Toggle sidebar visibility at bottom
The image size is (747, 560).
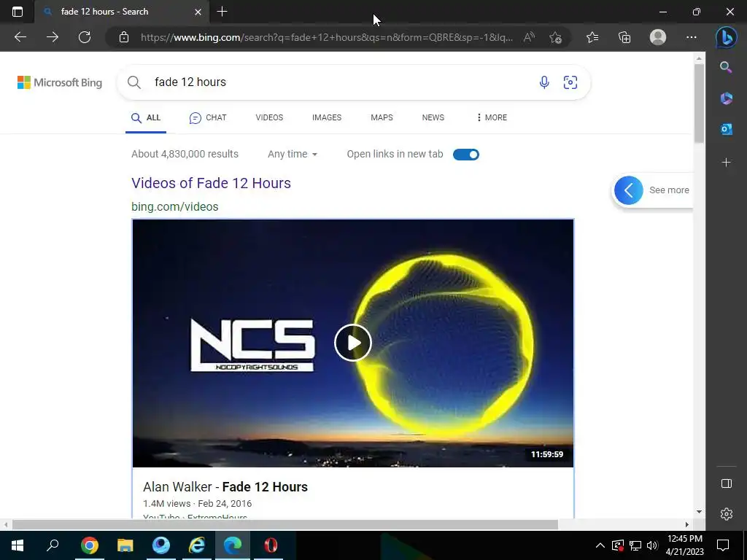coord(726,483)
